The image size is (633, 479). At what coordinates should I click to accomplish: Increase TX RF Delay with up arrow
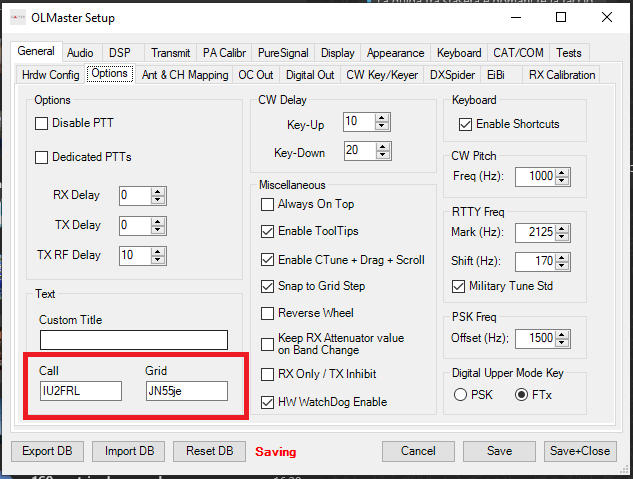click(x=158, y=252)
